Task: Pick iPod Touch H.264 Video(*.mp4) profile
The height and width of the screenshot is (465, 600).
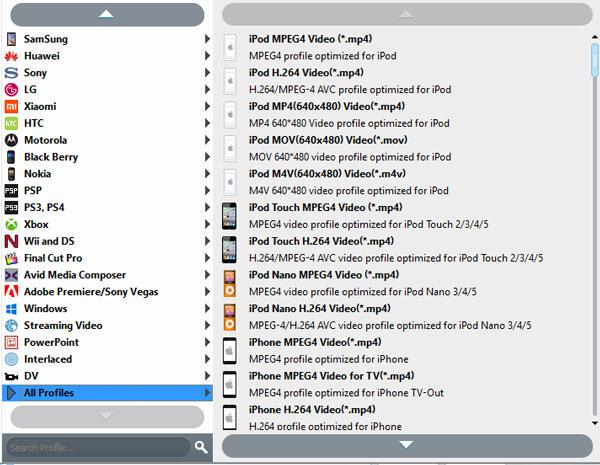Action: (406, 250)
